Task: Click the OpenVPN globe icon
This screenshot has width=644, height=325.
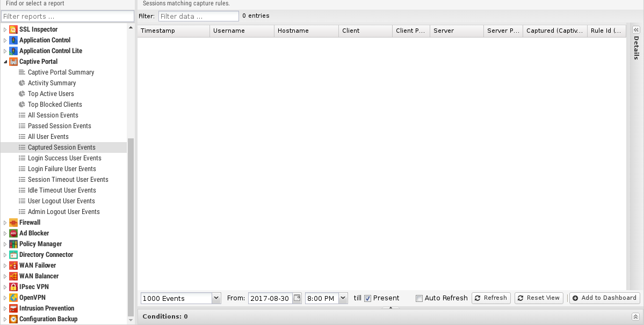Action: 13,298
